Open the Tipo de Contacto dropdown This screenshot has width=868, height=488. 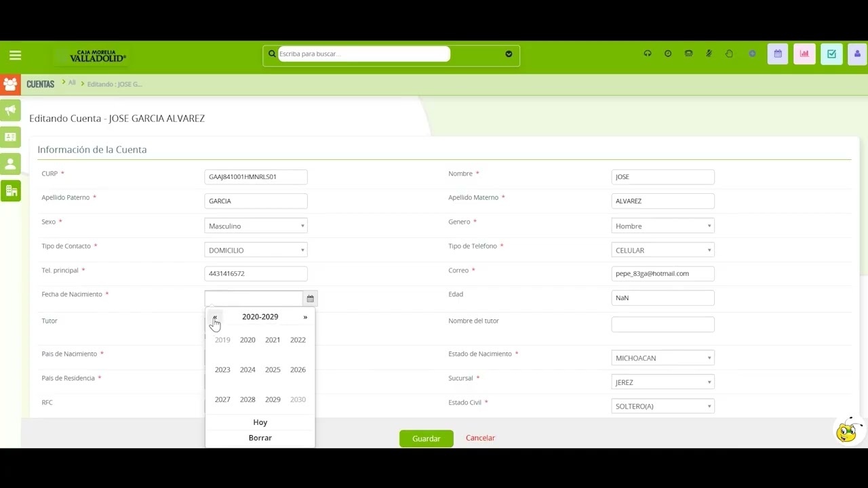point(256,250)
